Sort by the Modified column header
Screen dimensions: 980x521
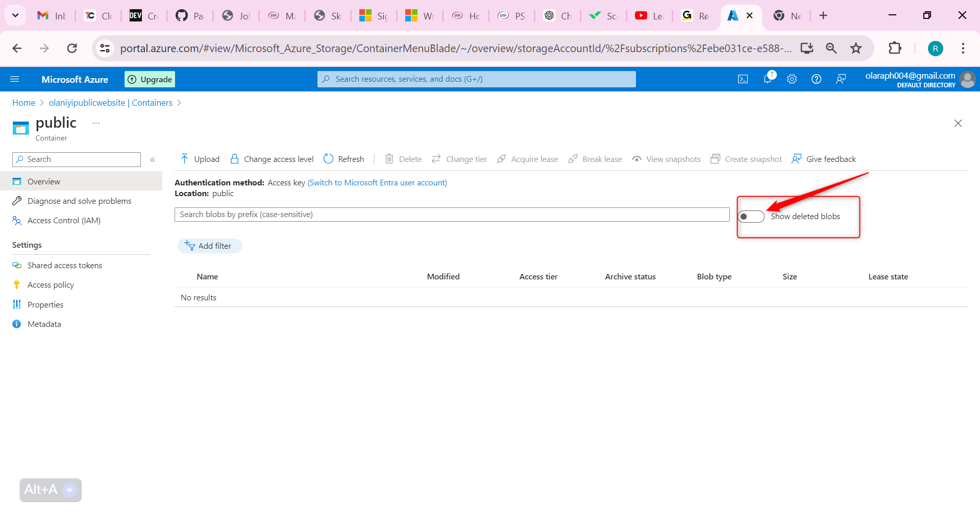click(x=444, y=277)
